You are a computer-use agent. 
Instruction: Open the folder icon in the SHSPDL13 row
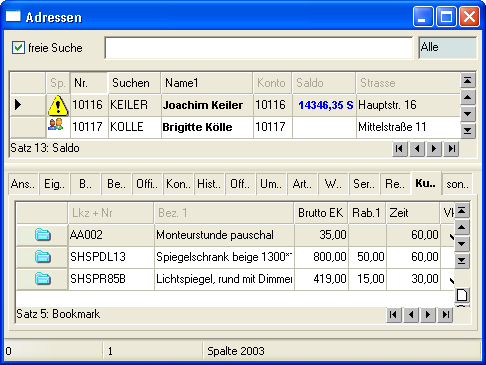coord(43,257)
